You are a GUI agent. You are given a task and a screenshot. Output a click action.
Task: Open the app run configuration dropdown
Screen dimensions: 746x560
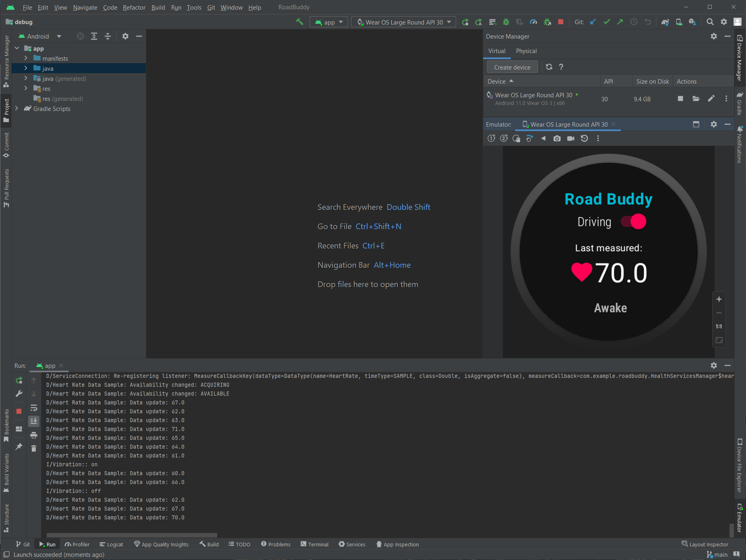[x=329, y=22]
